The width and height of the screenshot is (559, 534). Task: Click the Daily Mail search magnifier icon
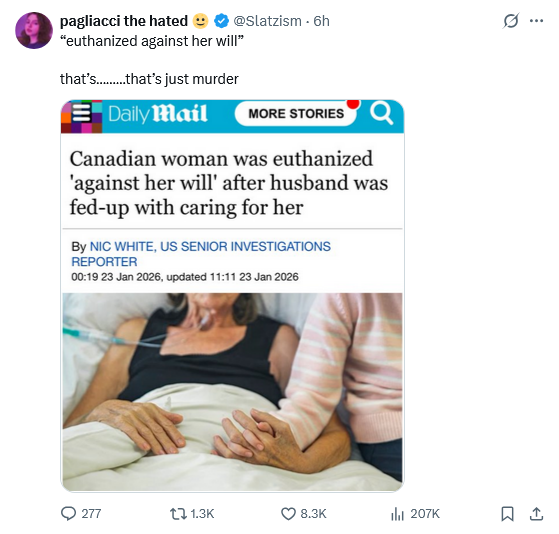(x=381, y=113)
